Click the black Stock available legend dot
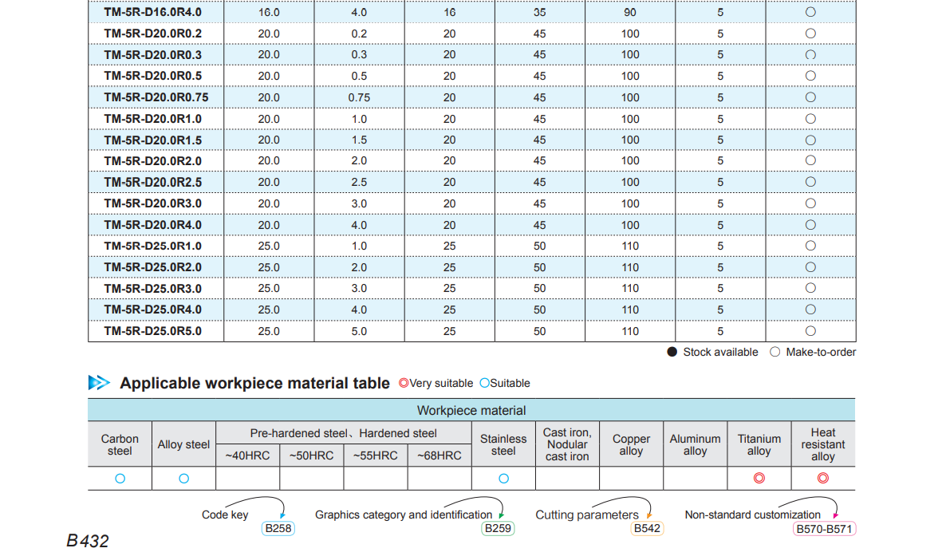 [672, 352]
